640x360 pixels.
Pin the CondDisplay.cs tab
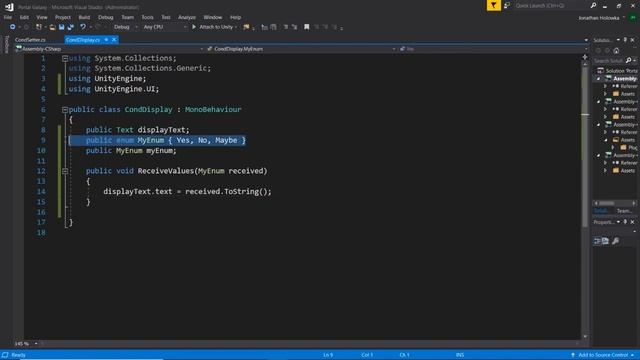(106, 40)
